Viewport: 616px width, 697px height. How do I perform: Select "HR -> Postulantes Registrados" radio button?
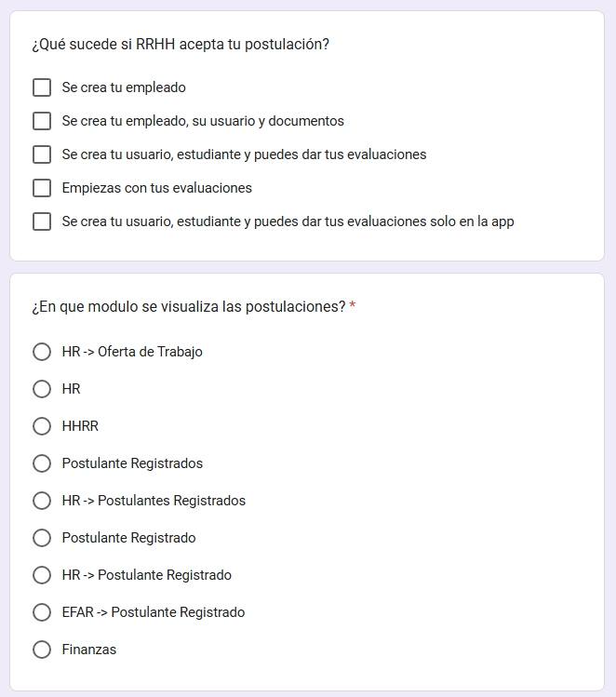(x=42, y=501)
